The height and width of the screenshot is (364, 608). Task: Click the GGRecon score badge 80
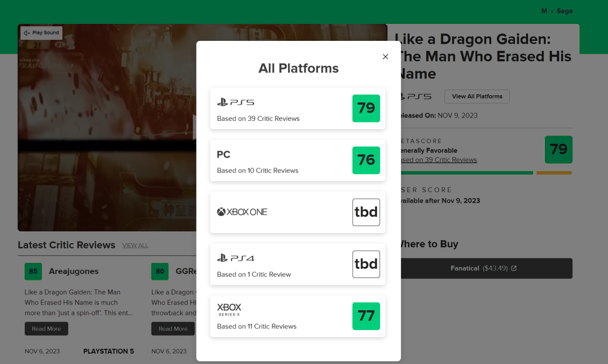click(160, 271)
